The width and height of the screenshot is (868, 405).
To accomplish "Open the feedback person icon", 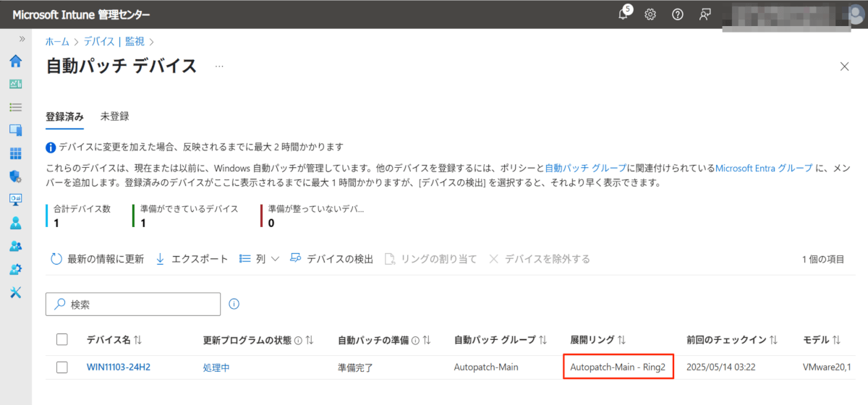I will [705, 14].
